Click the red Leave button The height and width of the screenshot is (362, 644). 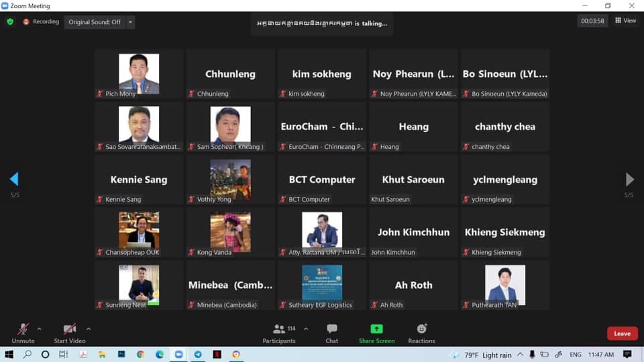[x=622, y=333]
